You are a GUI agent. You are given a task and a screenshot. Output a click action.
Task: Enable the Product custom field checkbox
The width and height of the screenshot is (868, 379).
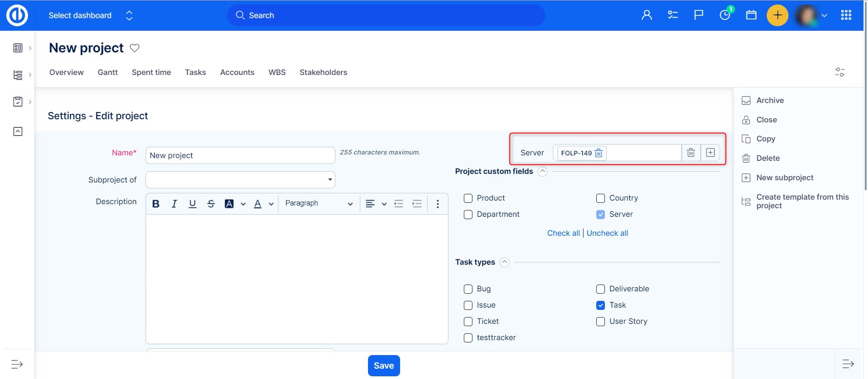tap(468, 198)
